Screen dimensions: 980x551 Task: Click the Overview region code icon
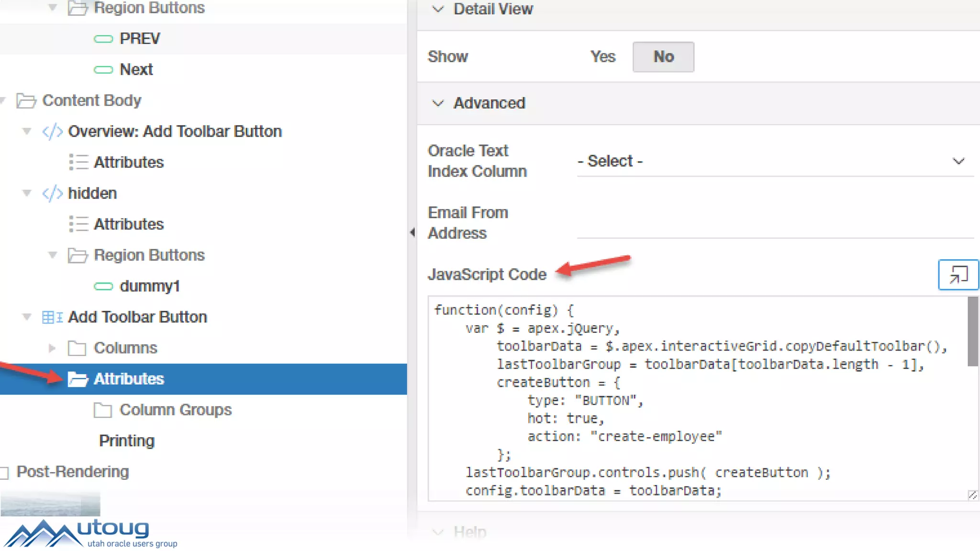point(52,132)
